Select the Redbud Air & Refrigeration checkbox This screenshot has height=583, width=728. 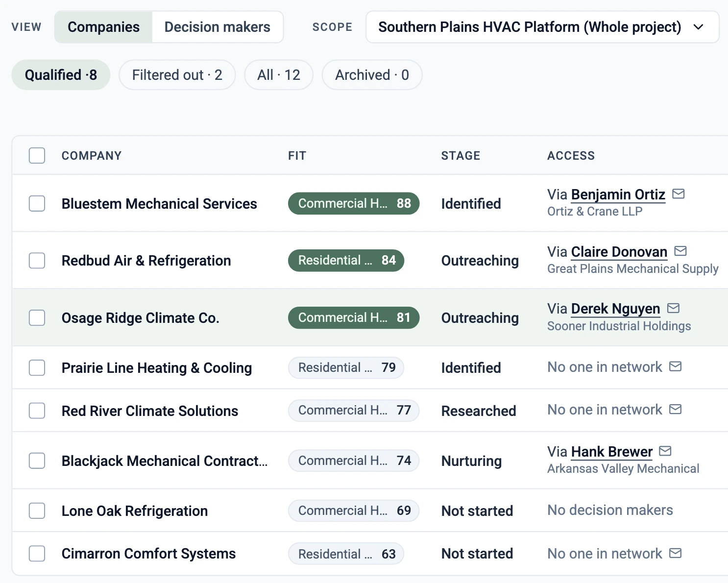coord(37,261)
